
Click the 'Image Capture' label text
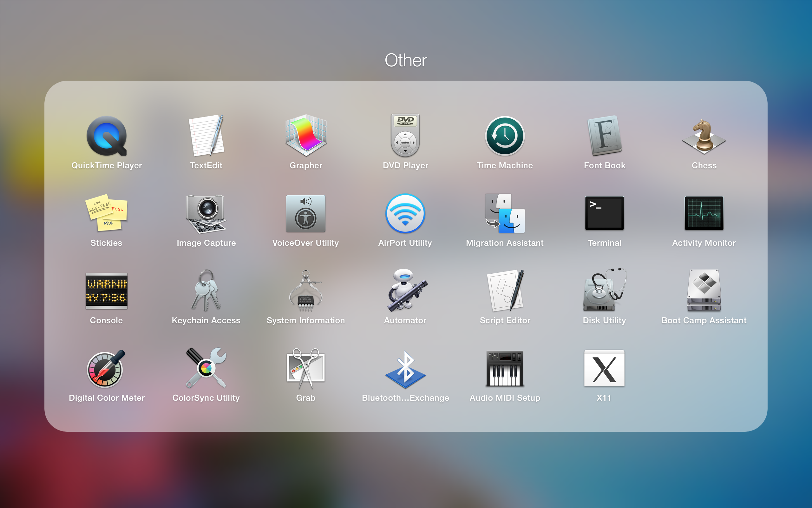tap(206, 243)
